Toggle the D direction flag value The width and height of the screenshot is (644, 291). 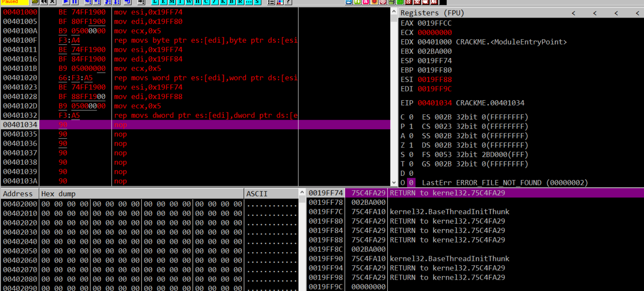click(x=411, y=173)
